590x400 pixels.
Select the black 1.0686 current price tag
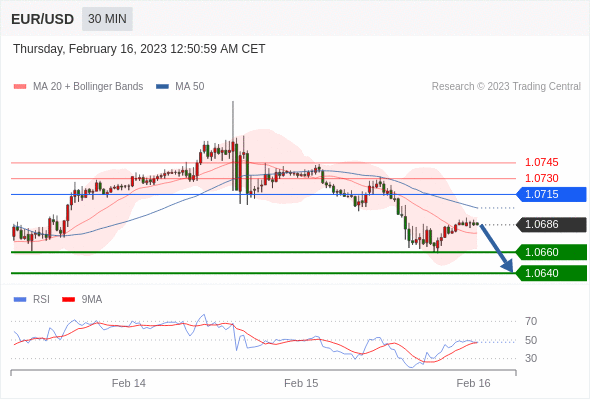(x=551, y=225)
